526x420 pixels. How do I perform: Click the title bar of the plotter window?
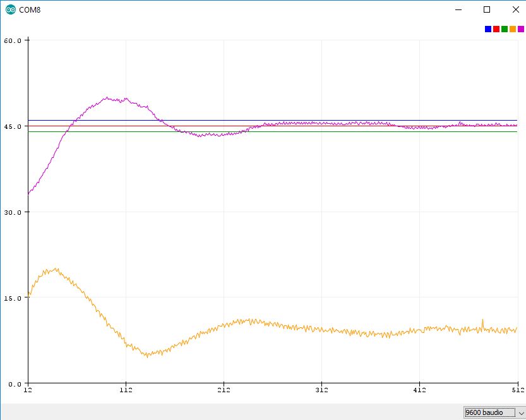coord(253,10)
